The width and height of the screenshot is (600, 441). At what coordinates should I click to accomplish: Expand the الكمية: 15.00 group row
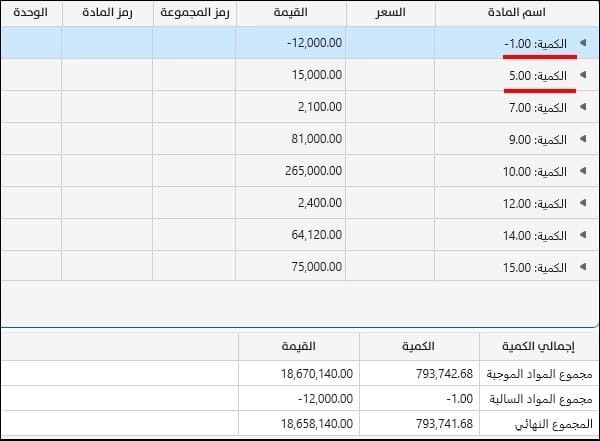(x=583, y=266)
